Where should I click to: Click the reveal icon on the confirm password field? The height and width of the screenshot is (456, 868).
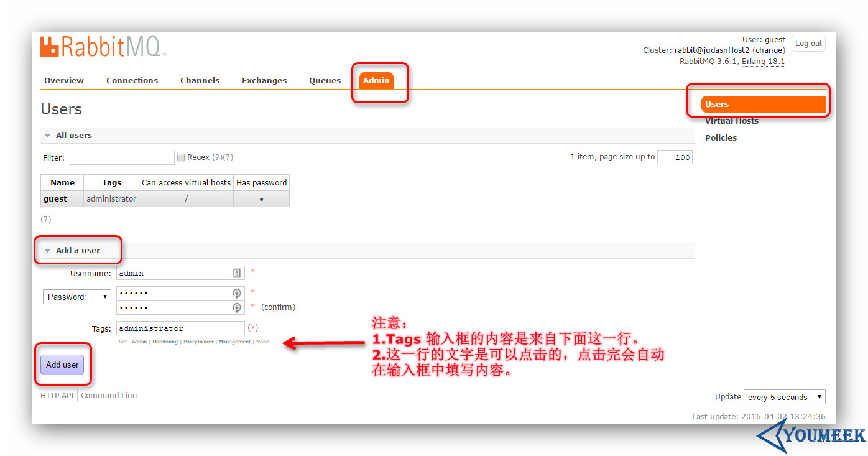236,307
